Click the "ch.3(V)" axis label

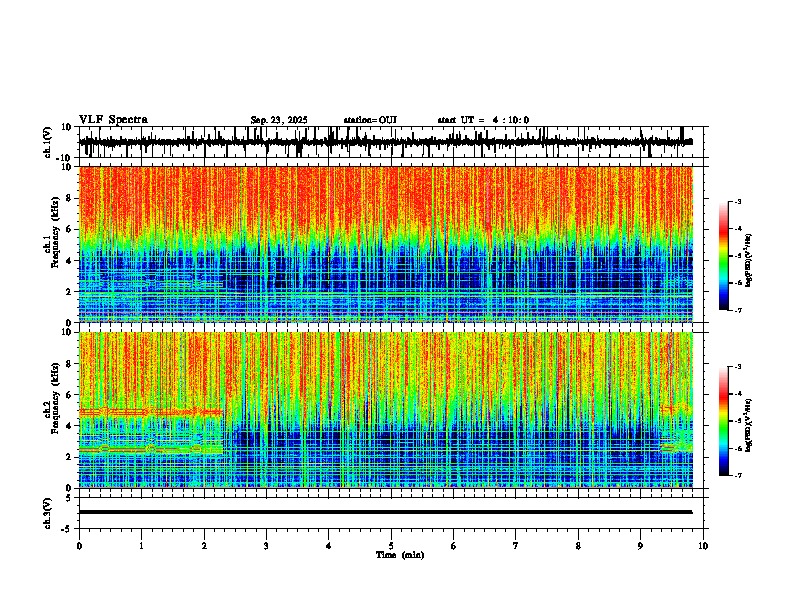point(48,513)
